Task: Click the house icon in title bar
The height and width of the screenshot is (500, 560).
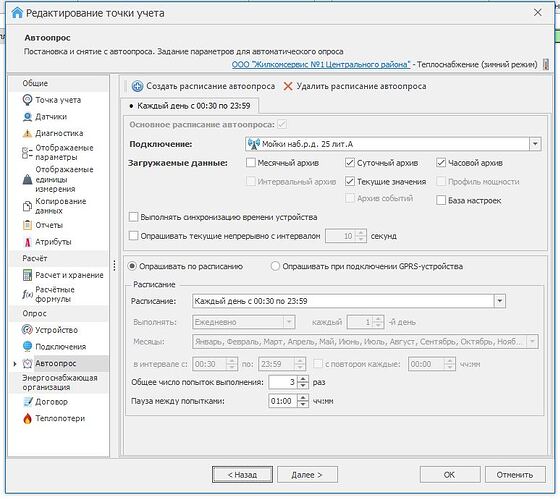Action: pos(17,13)
